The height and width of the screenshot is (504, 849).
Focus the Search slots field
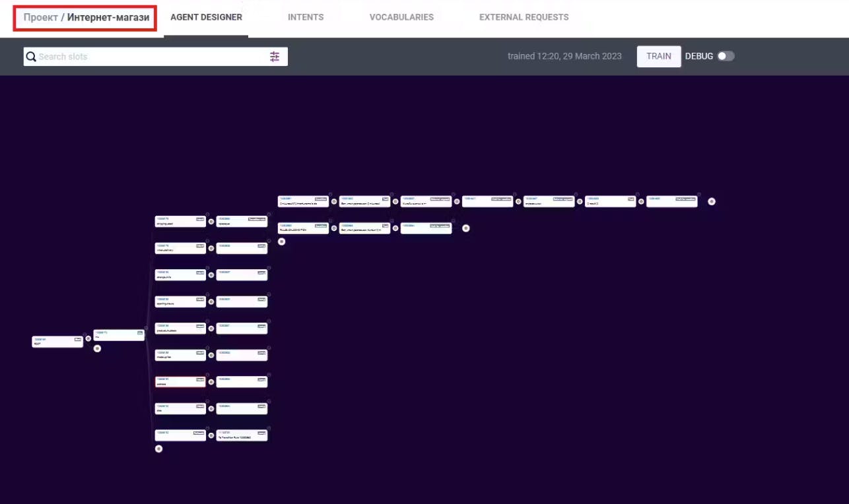click(156, 57)
